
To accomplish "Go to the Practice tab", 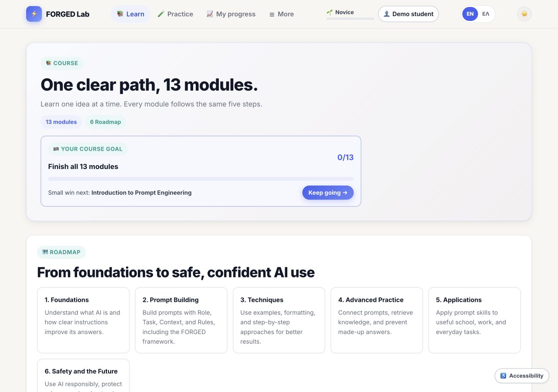I will pyautogui.click(x=175, y=14).
